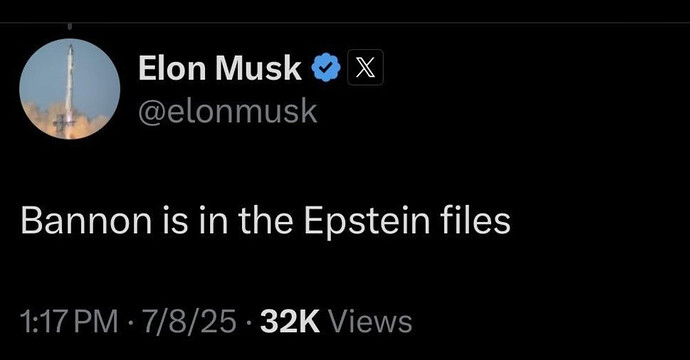Open the 1:17 PM timestamp
690x360 pixels.
pyautogui.click(x=69, y=322)
